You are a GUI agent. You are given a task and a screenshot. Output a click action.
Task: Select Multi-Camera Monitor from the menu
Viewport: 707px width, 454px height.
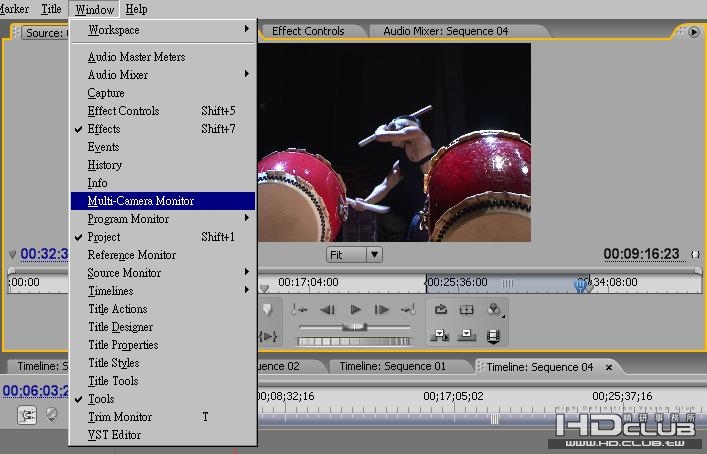click(x=163, y=201)
